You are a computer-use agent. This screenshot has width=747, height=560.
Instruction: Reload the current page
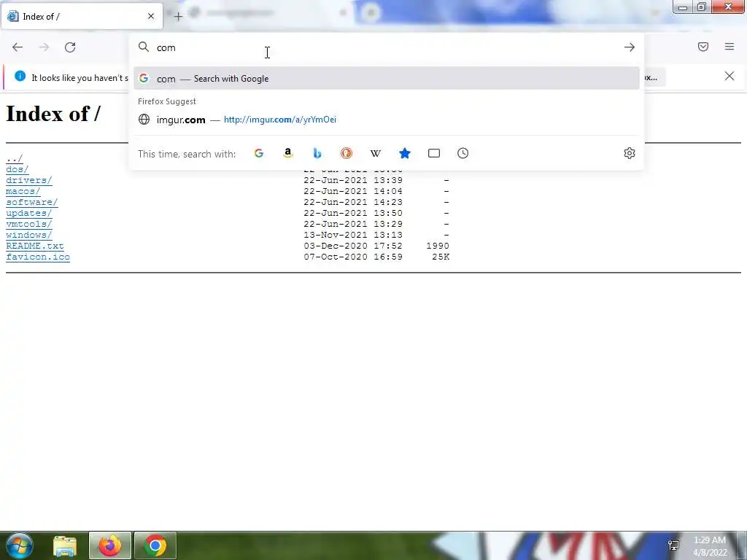pos(70,47)
